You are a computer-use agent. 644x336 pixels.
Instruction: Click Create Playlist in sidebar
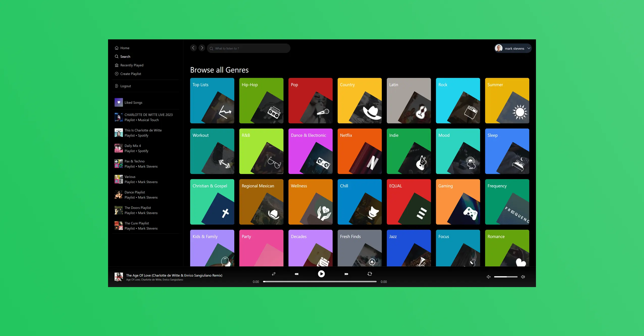pyautogui.click(x=128, y=74)
